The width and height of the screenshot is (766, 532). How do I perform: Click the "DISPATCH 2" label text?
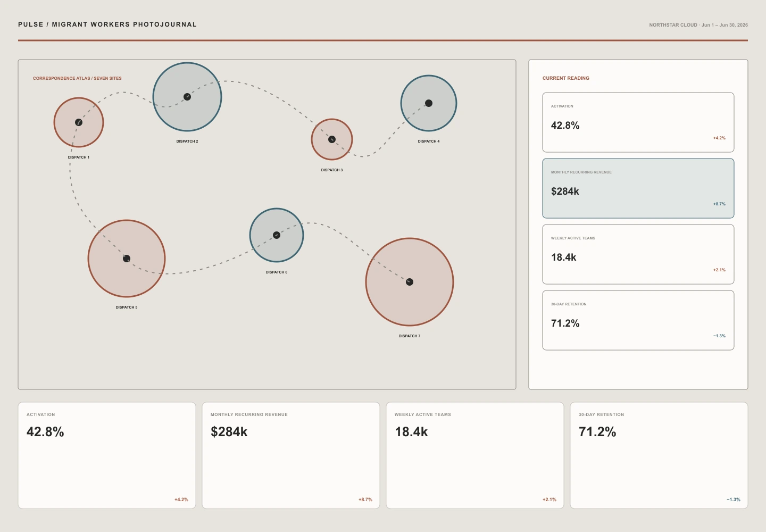click(187, 142)
